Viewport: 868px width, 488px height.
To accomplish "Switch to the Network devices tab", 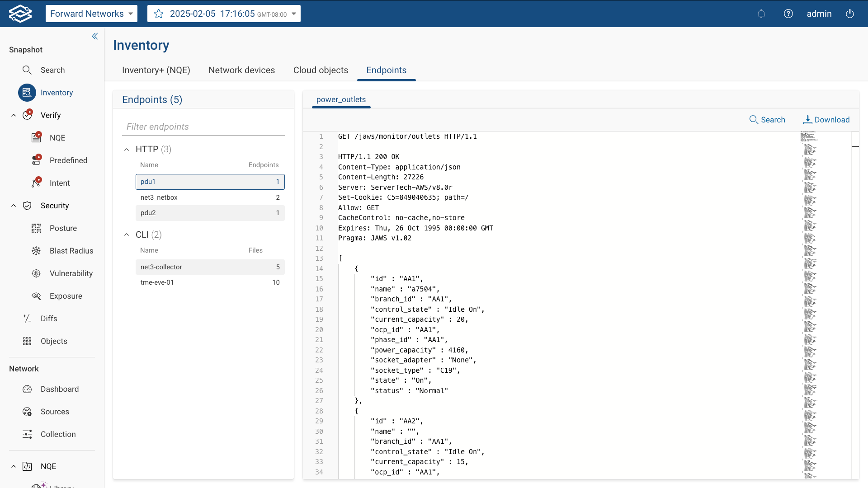I will coord(242,70).
